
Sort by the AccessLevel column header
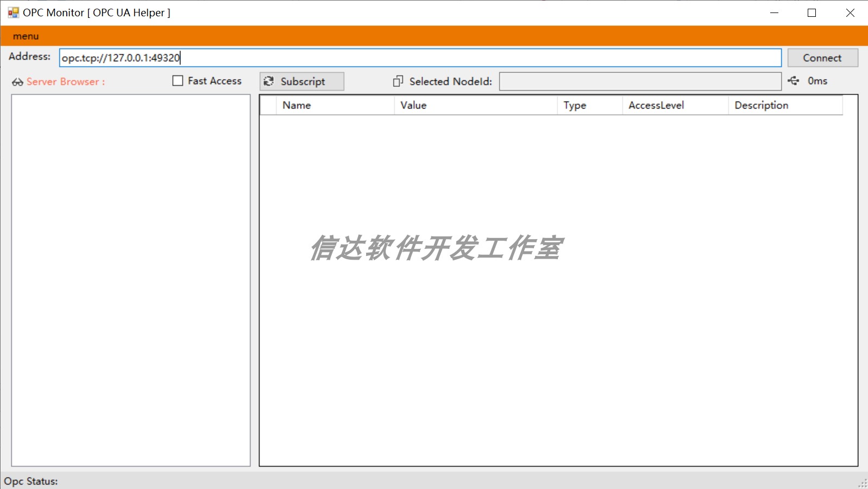pos(675,105)
